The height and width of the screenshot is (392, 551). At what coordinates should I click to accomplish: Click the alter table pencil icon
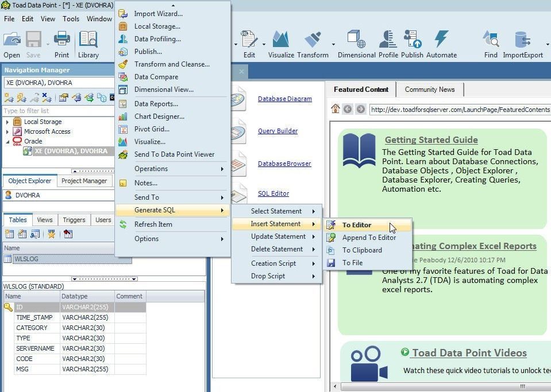pos(22,234)
